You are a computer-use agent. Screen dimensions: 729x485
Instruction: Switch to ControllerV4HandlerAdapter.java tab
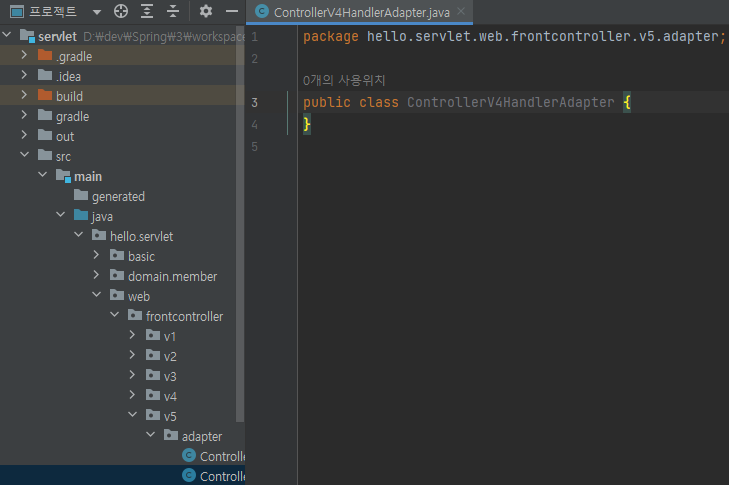coord(359,12)
